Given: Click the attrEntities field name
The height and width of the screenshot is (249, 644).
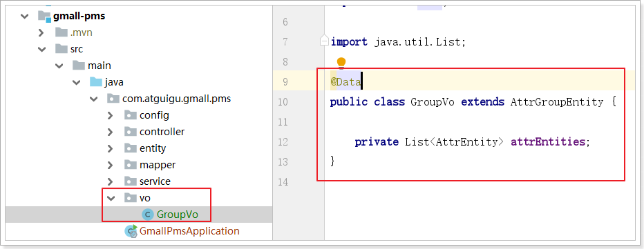Looking at the screenshot, I should click(548, 142).
